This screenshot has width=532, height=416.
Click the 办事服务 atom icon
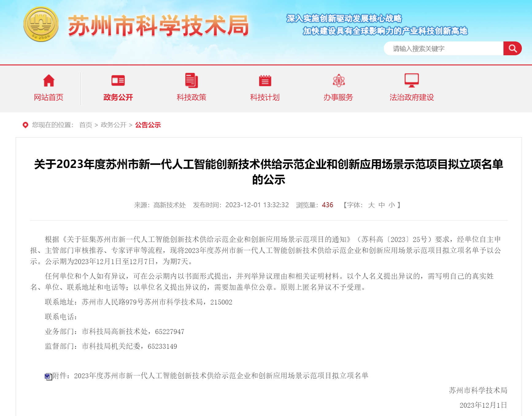(x=338, y=81)
